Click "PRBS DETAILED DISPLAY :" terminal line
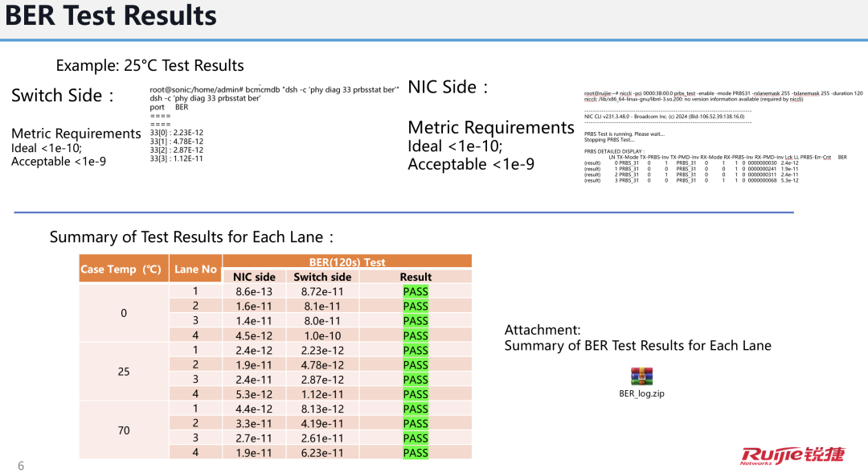Image resolution: width=868 pixels, height=473 pixels. click(x=614, y=151)
